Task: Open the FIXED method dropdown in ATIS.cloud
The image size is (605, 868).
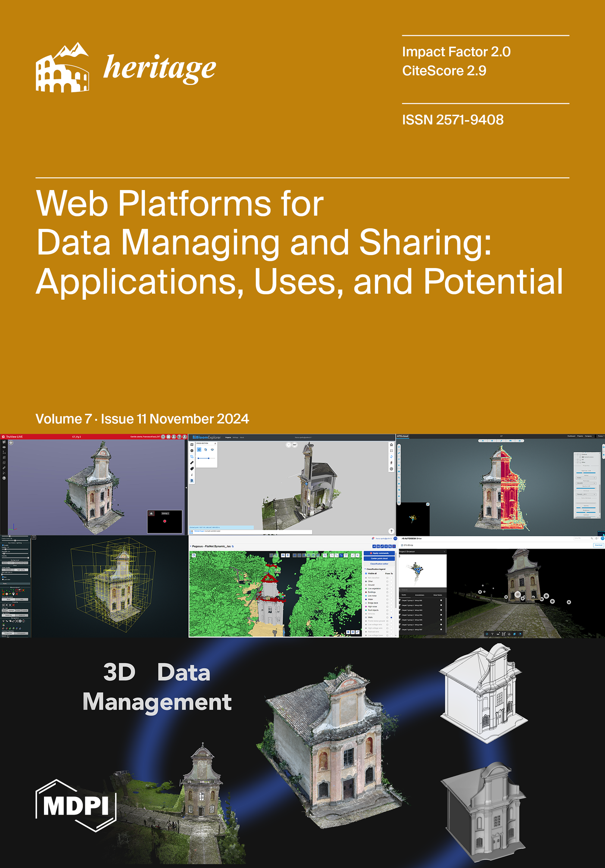Action: point(586,478)
